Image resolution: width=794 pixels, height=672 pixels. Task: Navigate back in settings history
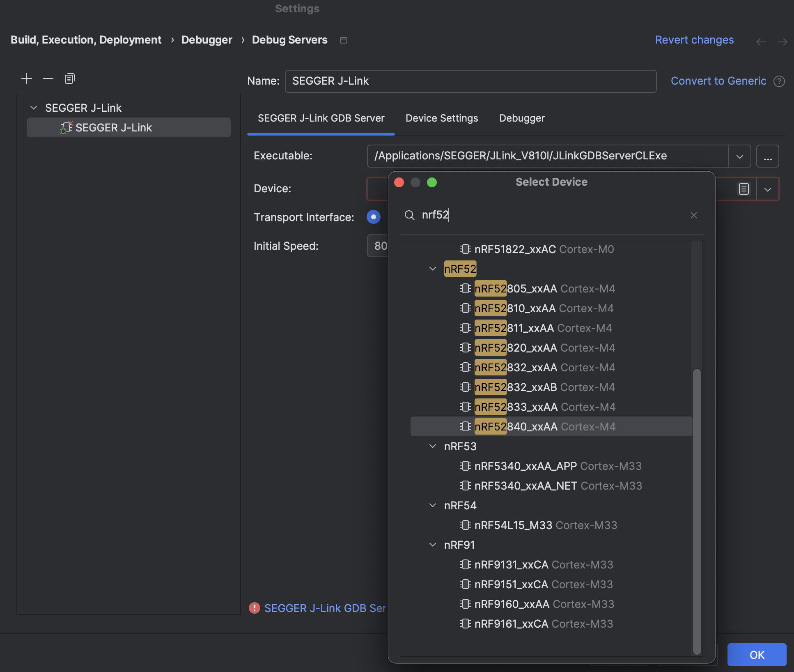click(x=762, y=41)
